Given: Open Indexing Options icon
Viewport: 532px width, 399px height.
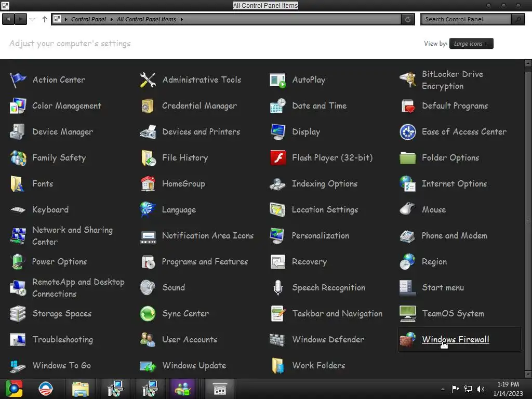Looking at the screenshot, I should [x=277, y=184].
